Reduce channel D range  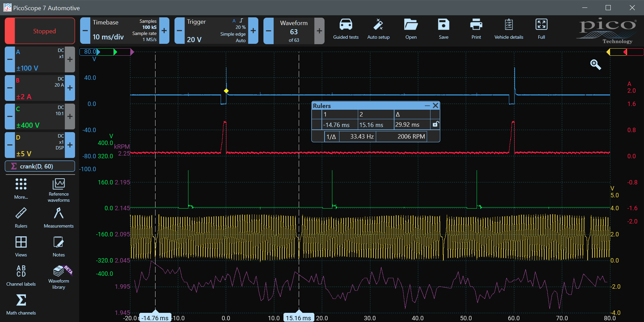10,145
